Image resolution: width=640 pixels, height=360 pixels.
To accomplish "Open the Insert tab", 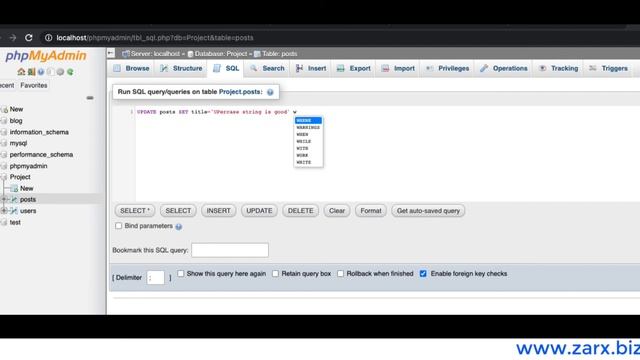I will tap(311, 69).
